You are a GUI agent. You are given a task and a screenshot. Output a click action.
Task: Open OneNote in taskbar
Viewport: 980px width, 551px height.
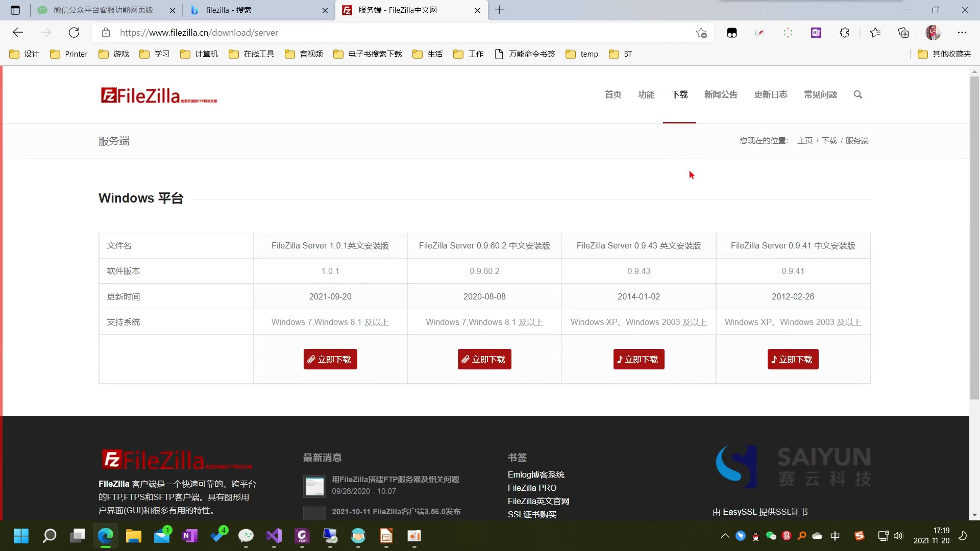[x=190, y=536]
